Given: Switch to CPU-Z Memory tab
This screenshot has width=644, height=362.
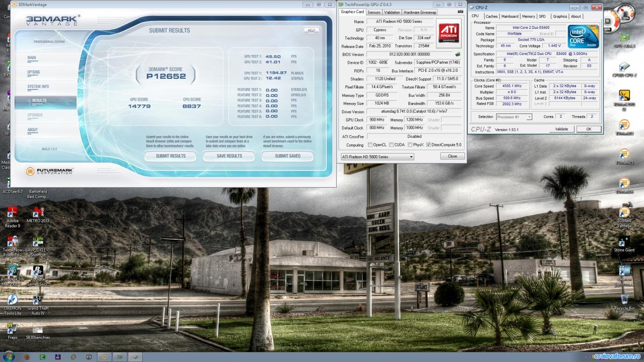Looking at the screenshot, I should click(528, 16).
